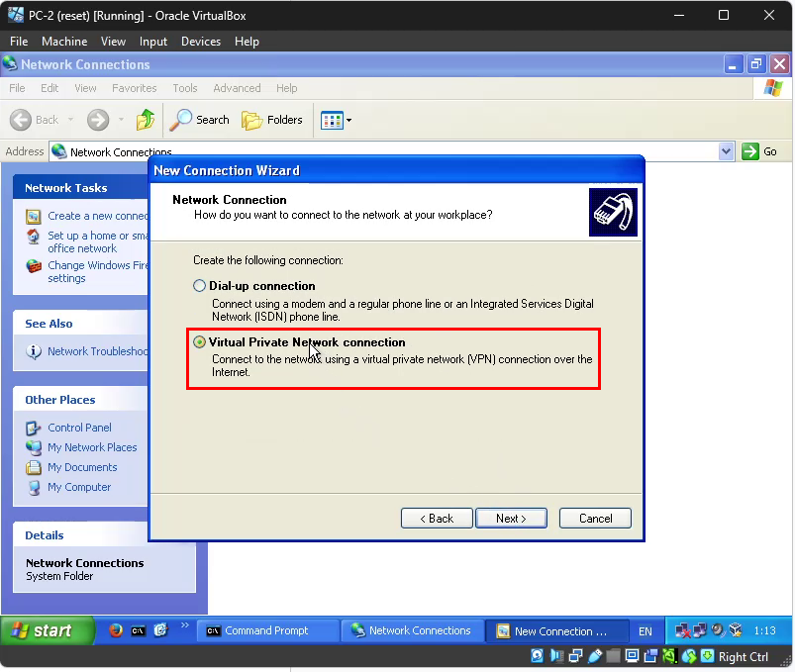Click the Set up a home network link
Screen dimensions: 795x672
click(98, 242)
